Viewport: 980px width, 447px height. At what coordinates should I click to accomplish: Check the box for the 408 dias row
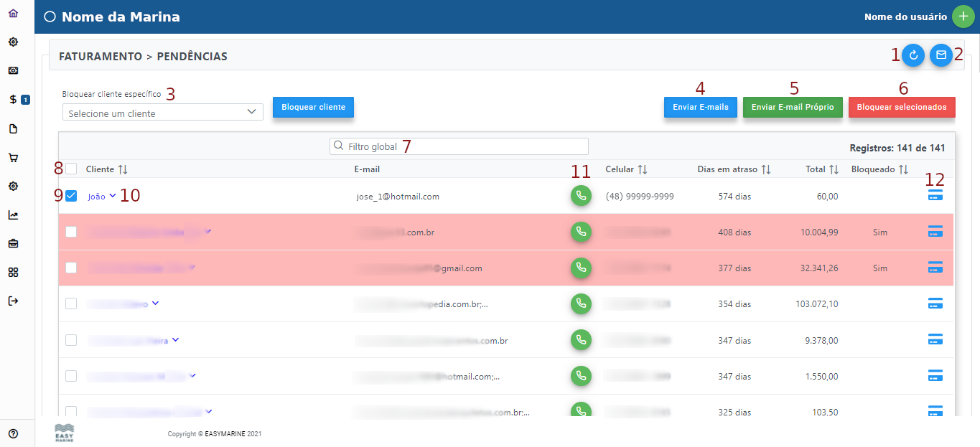(71, 232)
